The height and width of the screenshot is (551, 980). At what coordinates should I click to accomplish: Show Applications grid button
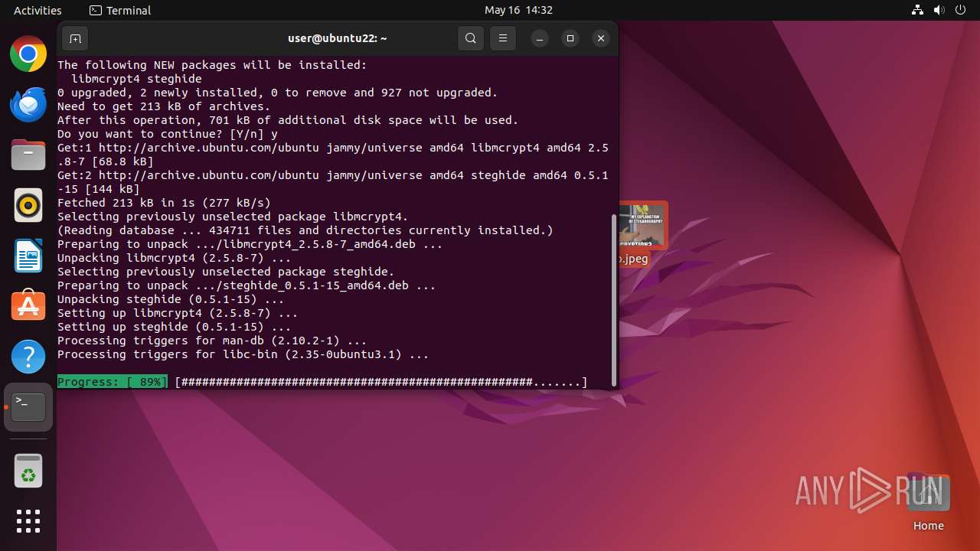coord(28,521)
